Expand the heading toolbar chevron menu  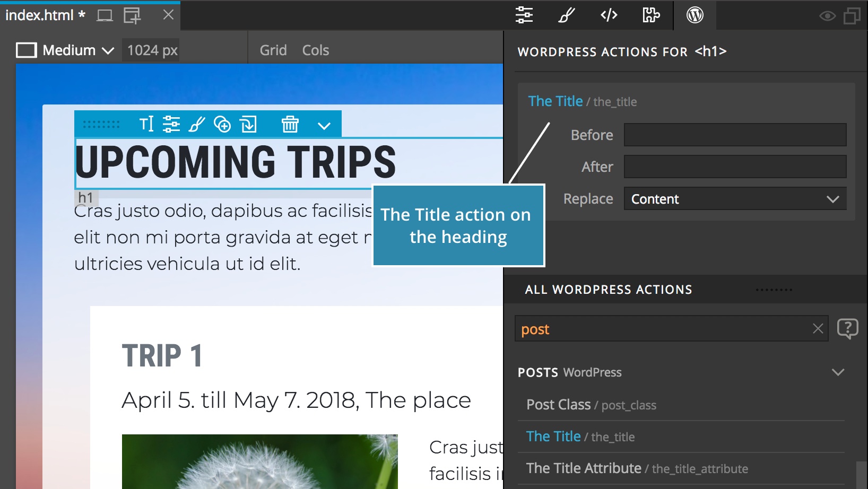324,126
